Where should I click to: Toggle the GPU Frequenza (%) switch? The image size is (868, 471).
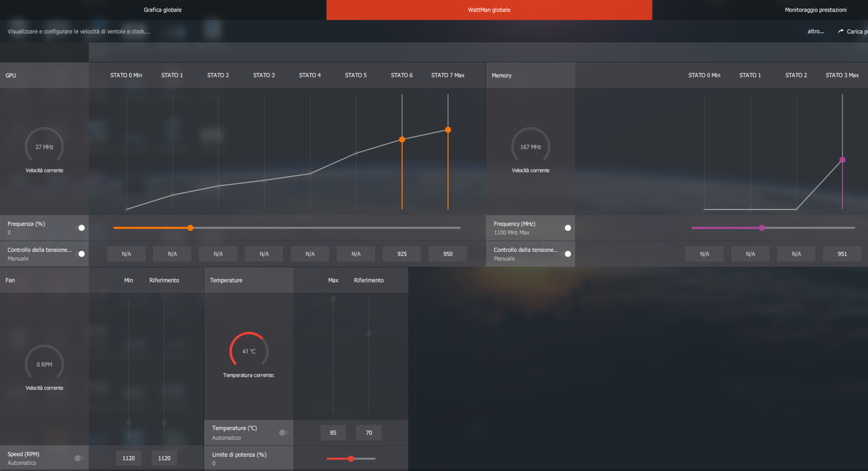[81, 228]
